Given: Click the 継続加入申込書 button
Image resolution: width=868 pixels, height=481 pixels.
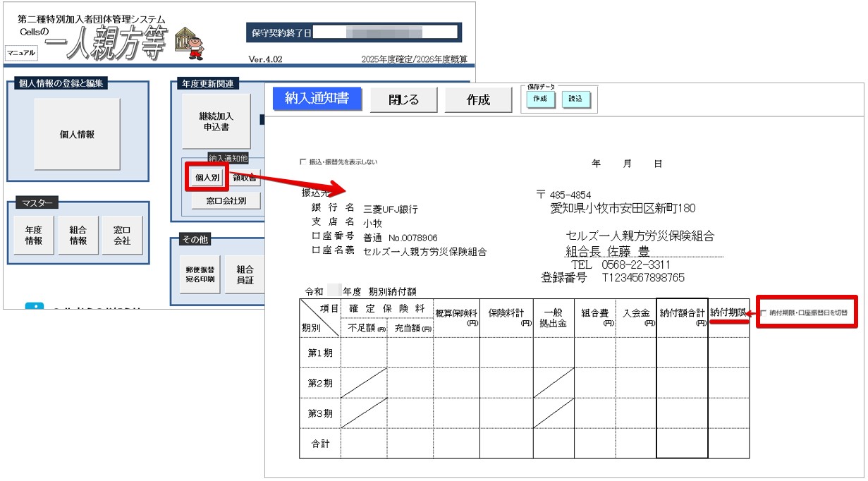Looking at the screenshot, I should click(x=216, y=121).
